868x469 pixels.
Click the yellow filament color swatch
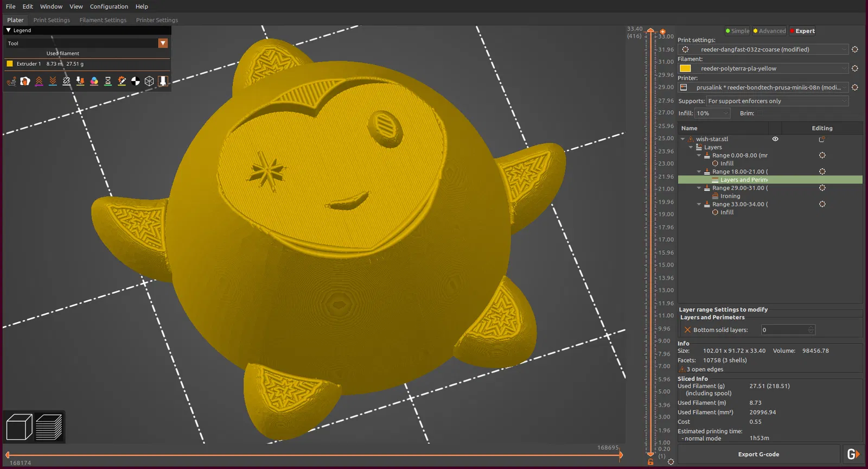685,68
